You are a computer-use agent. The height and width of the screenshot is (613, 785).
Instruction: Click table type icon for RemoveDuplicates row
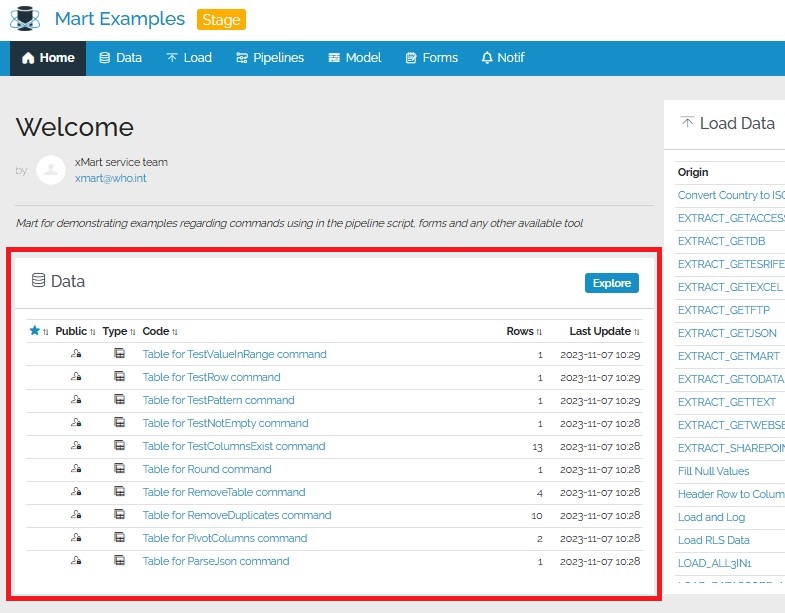tap(120, 514)
